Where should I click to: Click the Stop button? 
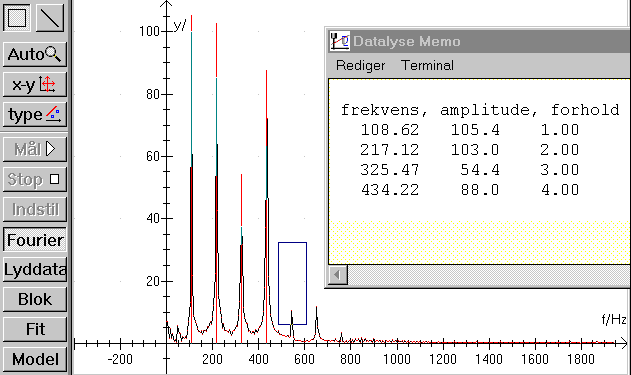[35, 179]
